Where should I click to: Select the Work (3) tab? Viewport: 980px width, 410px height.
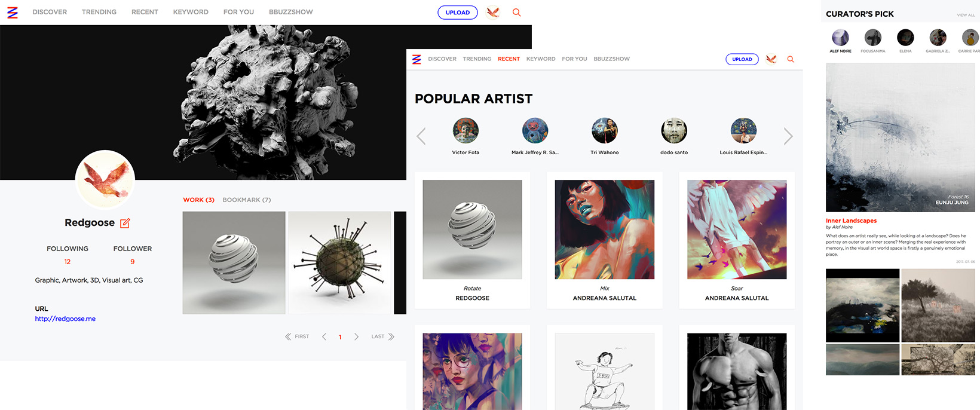[x=198, y=200]
